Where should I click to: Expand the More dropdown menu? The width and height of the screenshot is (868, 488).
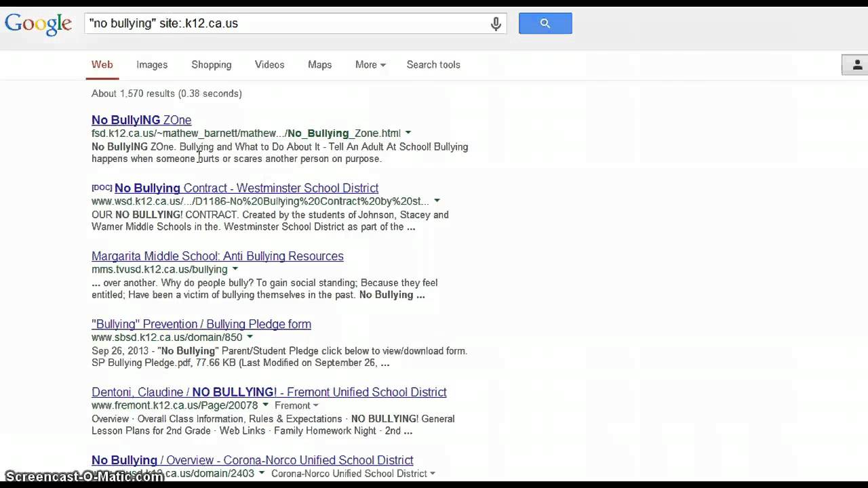370,64
